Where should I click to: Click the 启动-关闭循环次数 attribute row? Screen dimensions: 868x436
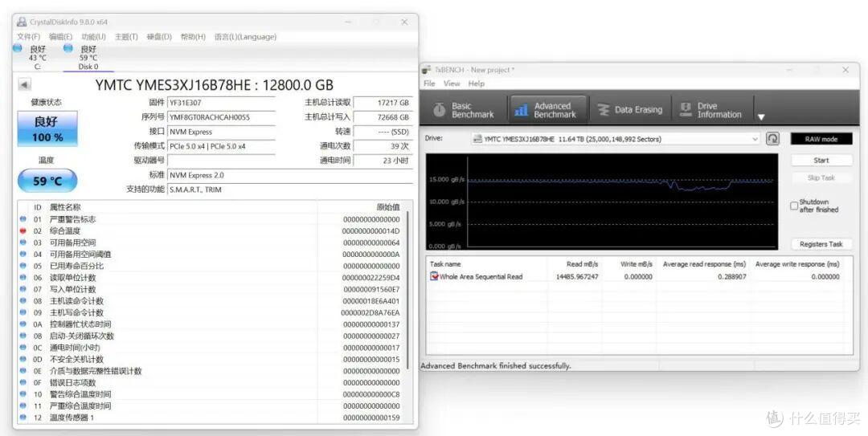pos(211,336)
